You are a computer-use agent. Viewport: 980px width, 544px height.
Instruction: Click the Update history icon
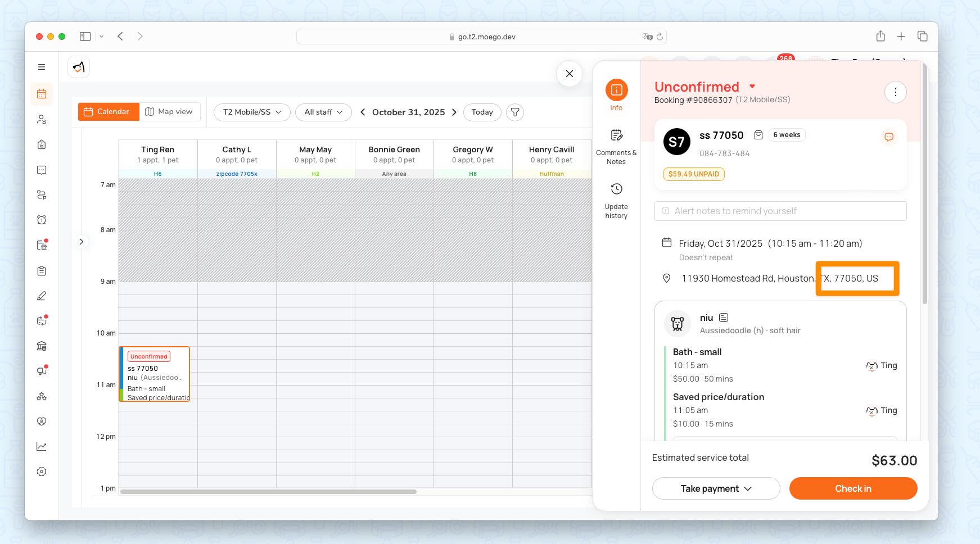coord(616,189)
